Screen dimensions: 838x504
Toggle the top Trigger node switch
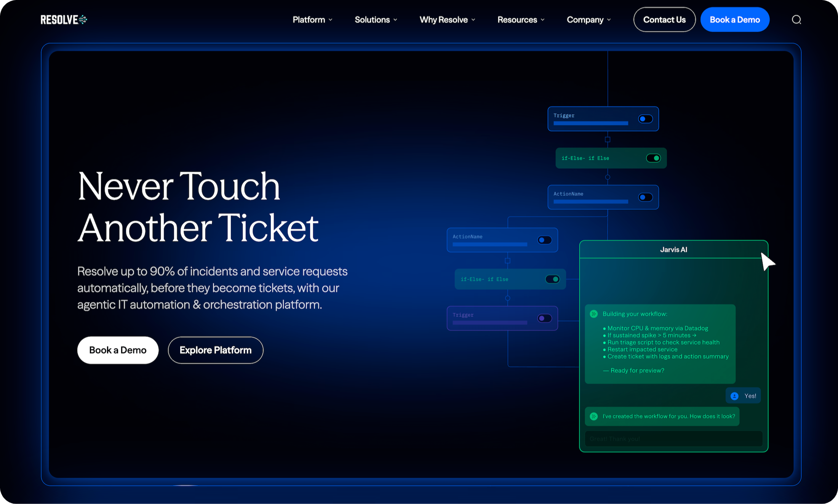[x=645, y=119]
